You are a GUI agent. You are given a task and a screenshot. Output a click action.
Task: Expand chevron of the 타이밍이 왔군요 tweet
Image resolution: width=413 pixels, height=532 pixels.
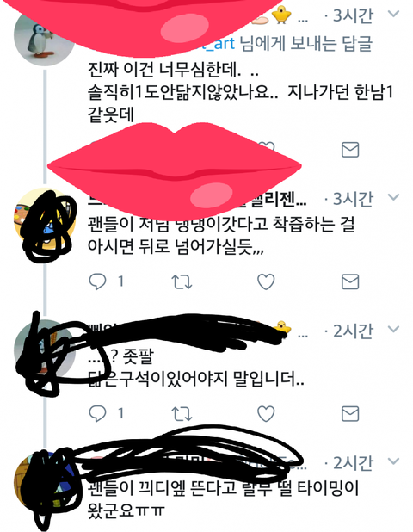[x=393, y=461]
